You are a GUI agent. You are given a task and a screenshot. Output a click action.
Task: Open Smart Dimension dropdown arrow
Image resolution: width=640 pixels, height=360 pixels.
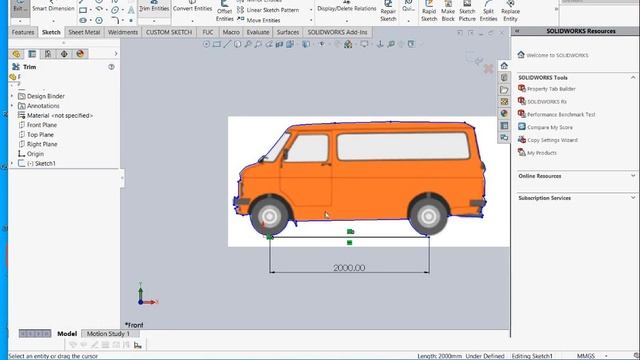[x=53, y=20]
